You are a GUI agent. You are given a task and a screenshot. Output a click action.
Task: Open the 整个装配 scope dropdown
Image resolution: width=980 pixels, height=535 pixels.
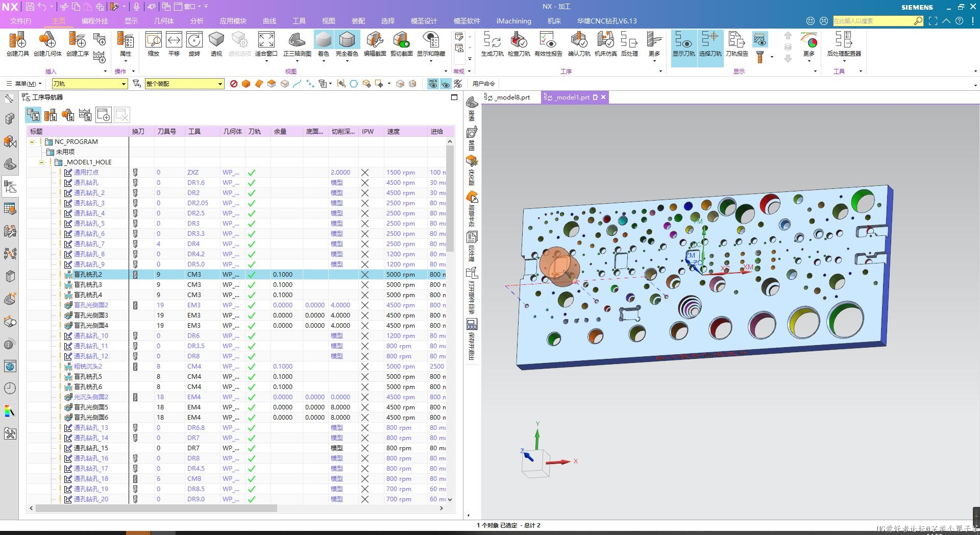pyautogui.click(x=220, y=84)
